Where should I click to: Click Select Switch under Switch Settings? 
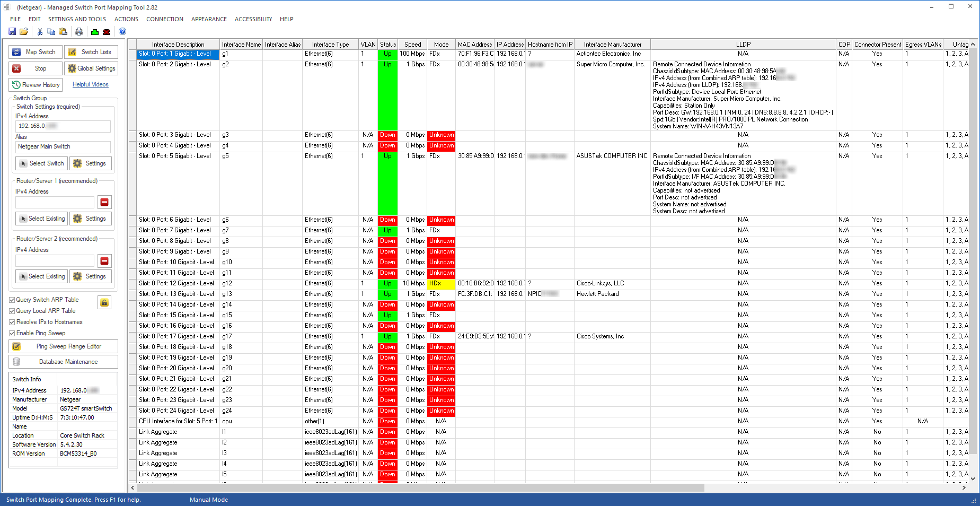point(41,163)
